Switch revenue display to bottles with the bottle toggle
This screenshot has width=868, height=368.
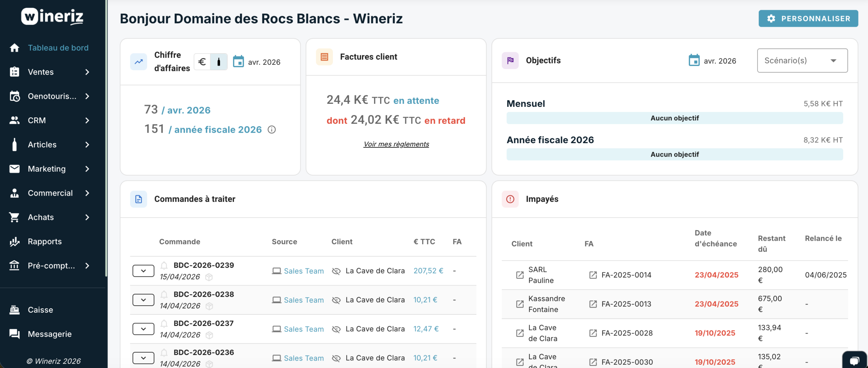219,61
